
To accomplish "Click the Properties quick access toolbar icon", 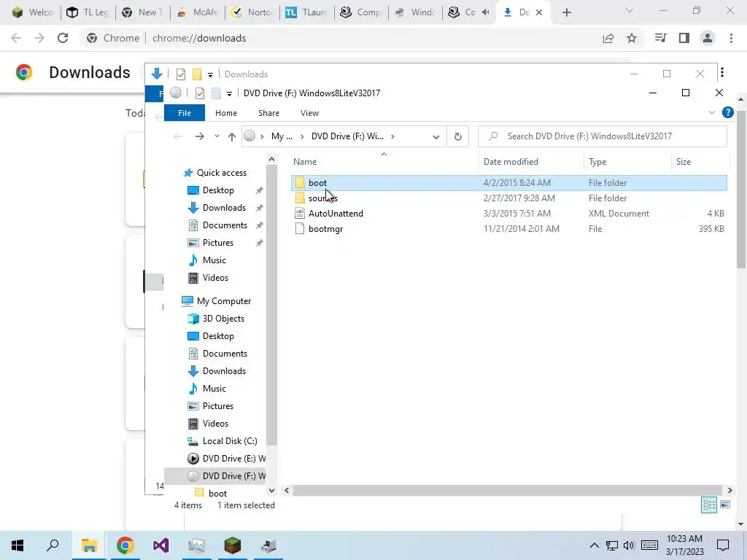I will pos(200,93).
